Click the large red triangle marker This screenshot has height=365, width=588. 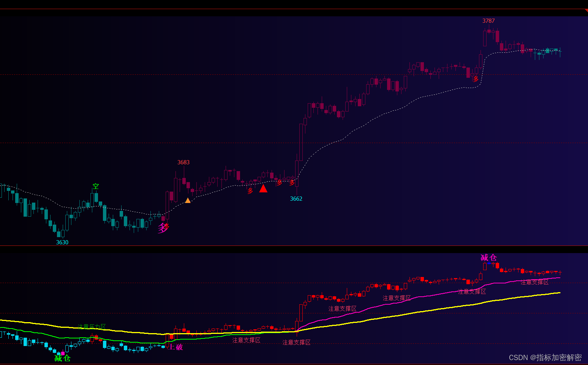click(x=263, y=188)
